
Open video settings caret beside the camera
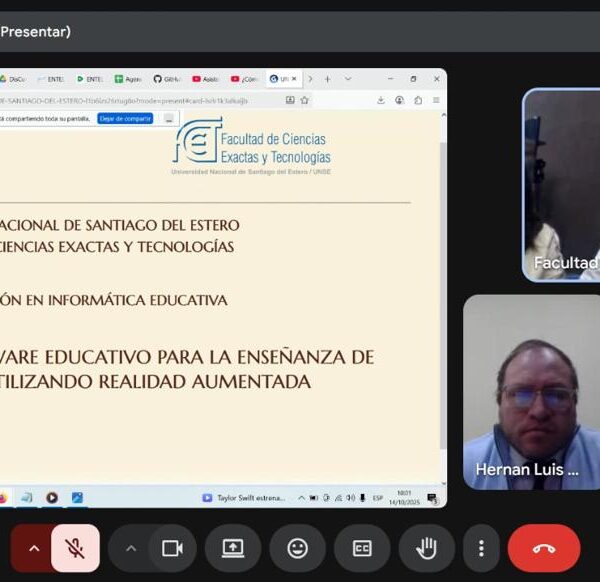tap(131, 548)
